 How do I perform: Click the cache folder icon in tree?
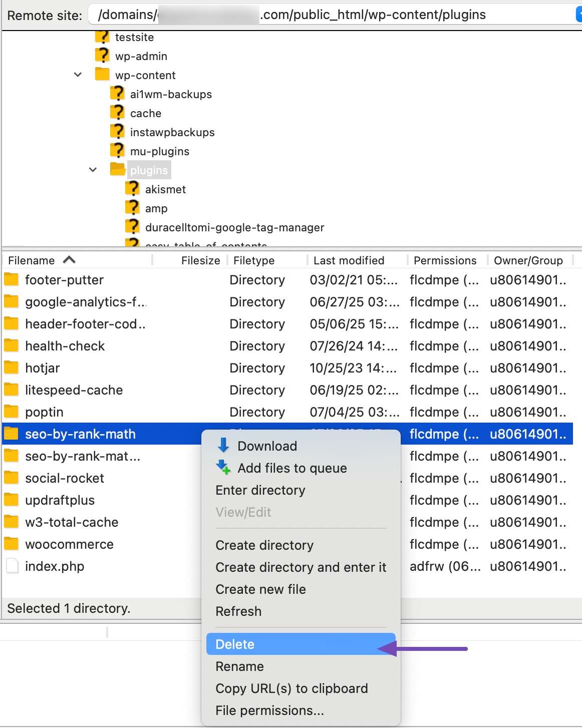pyautogui.click(x=117, y=112)
